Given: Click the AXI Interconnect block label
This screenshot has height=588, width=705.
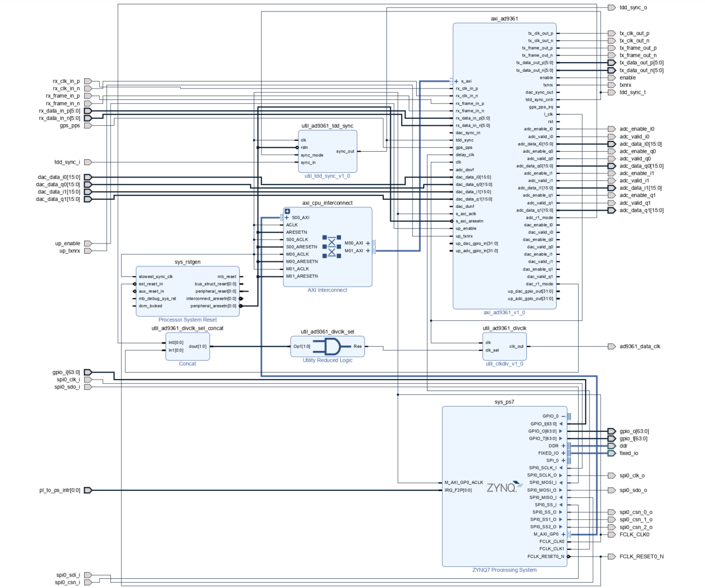Looking at the screenshot, I should click(328, 290).
